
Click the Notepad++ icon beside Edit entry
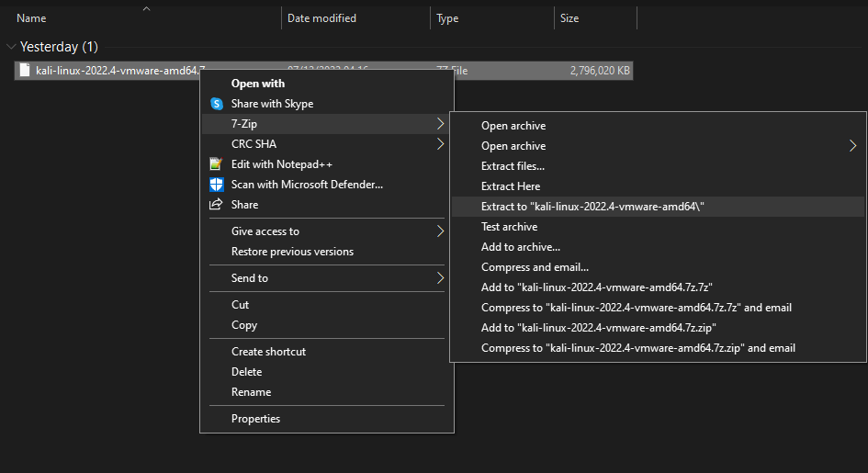tap(216, 164)
